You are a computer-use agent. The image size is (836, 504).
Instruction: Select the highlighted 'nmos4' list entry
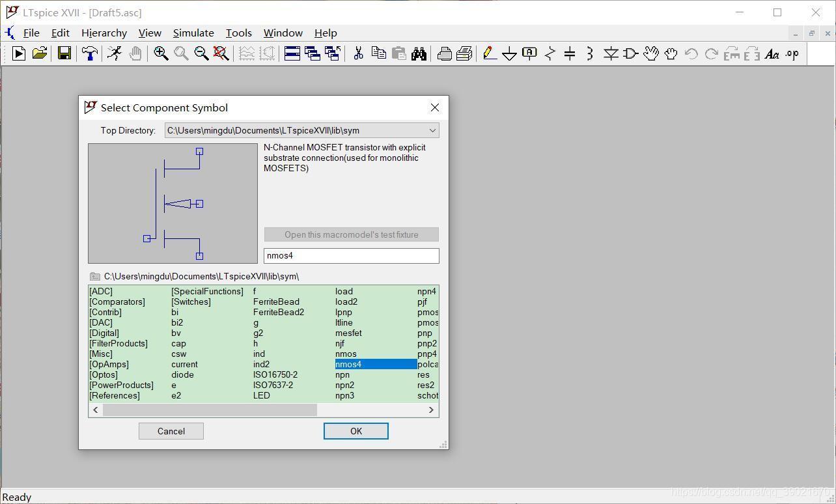click(x=376, y=364)
